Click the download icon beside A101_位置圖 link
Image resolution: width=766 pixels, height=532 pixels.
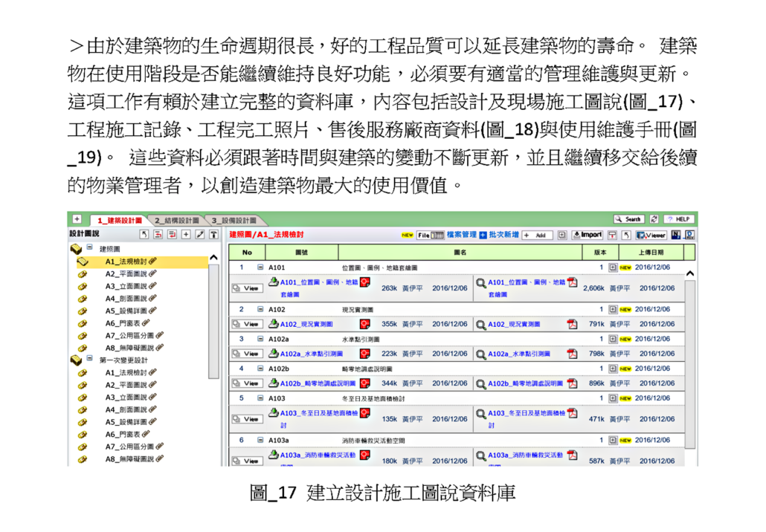(274, 282)
